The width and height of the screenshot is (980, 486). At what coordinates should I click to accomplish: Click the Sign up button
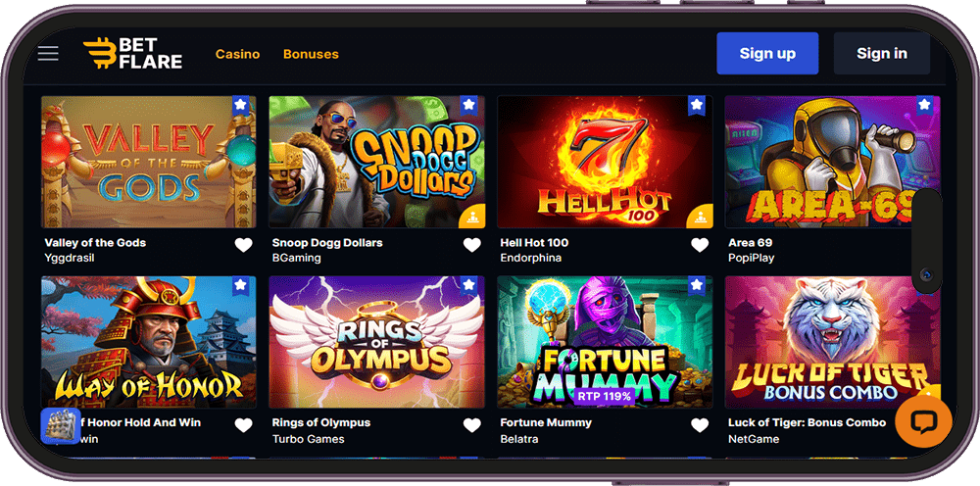767,54
